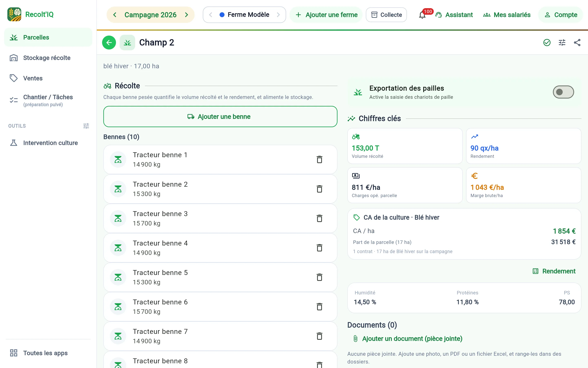Click the 153,00 T Volume récolté card

405,146
